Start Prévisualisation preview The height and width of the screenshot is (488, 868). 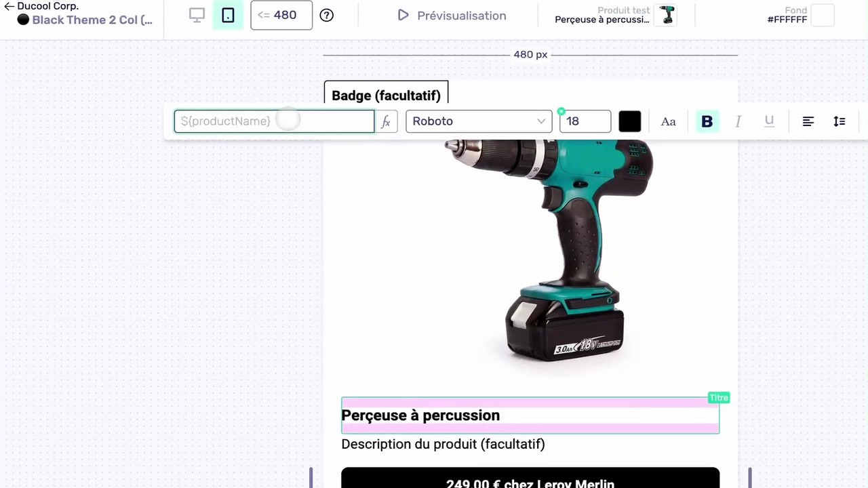(x=452, y=15)
